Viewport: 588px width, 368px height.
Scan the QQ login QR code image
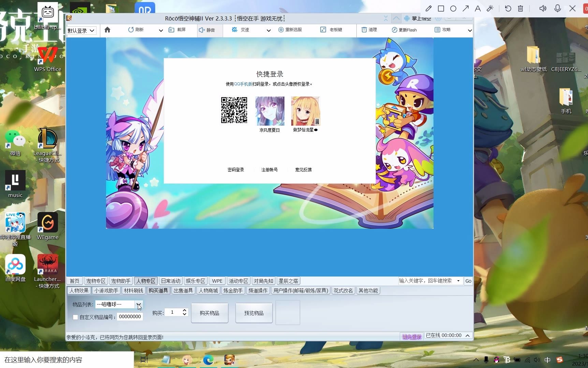point(234,110)
